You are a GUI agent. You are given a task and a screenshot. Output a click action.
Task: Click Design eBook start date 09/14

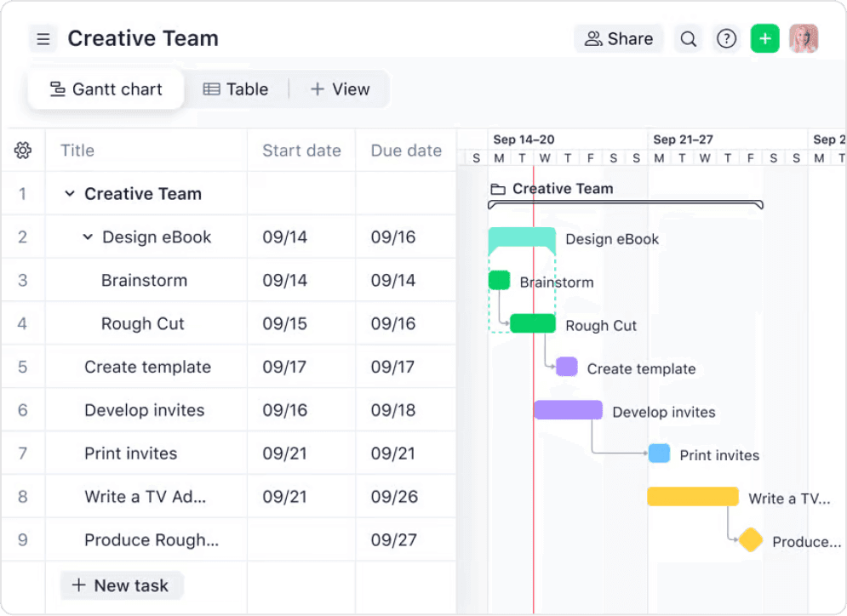coord(284,237)
